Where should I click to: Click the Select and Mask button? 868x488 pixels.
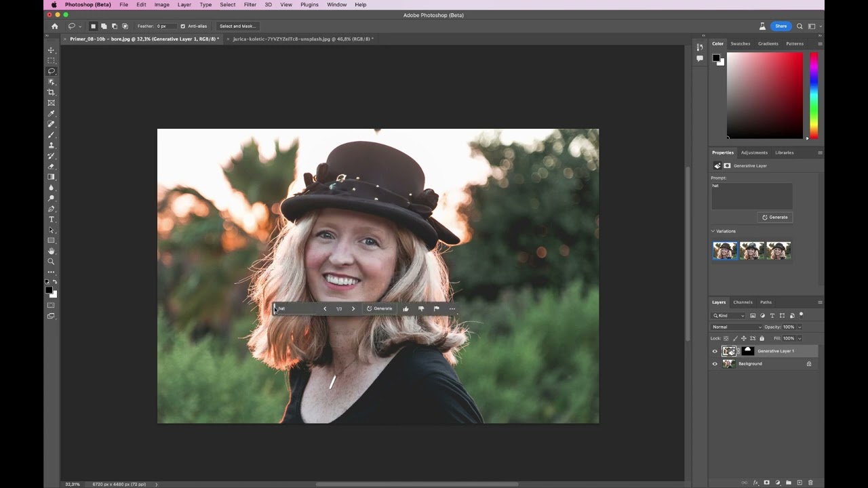(237, 26)
